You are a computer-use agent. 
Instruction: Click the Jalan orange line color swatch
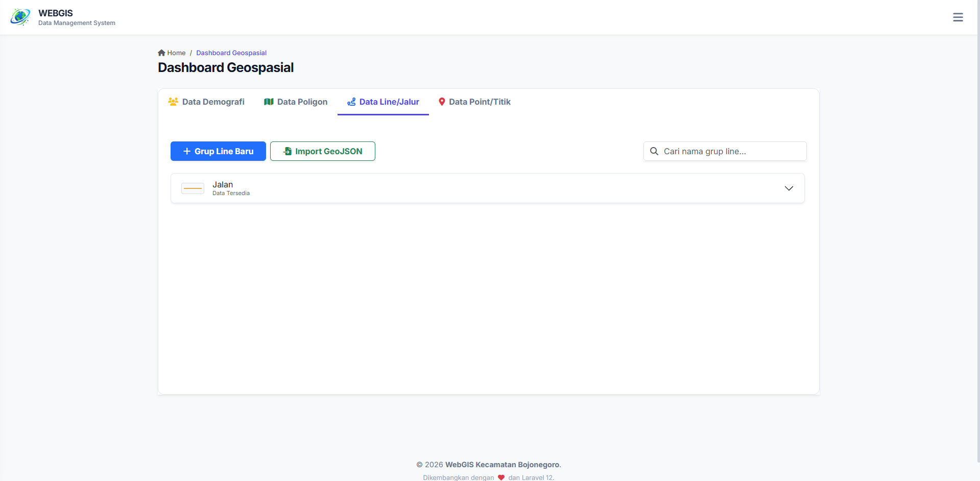[193, 188]
